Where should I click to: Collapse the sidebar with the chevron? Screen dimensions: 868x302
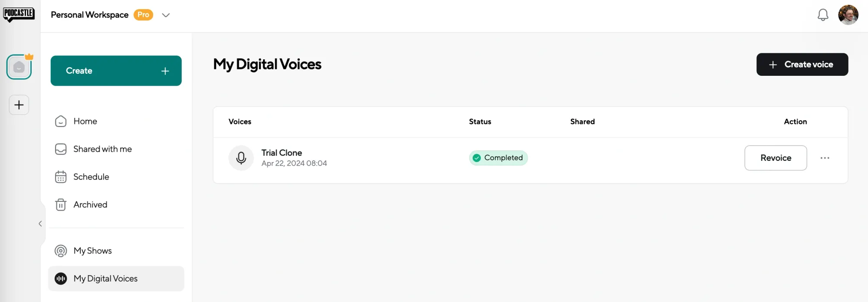click(x=40, y=223)
